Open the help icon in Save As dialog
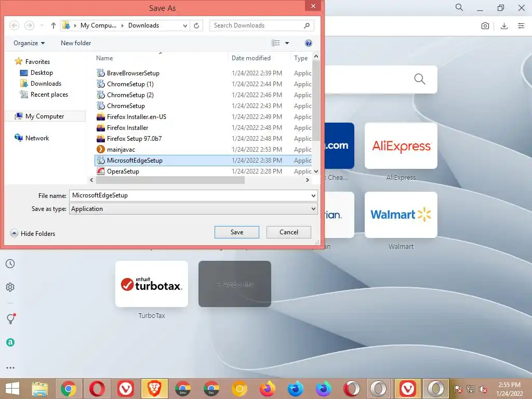The width and height of the screenshot is (532, 399). 309,43
